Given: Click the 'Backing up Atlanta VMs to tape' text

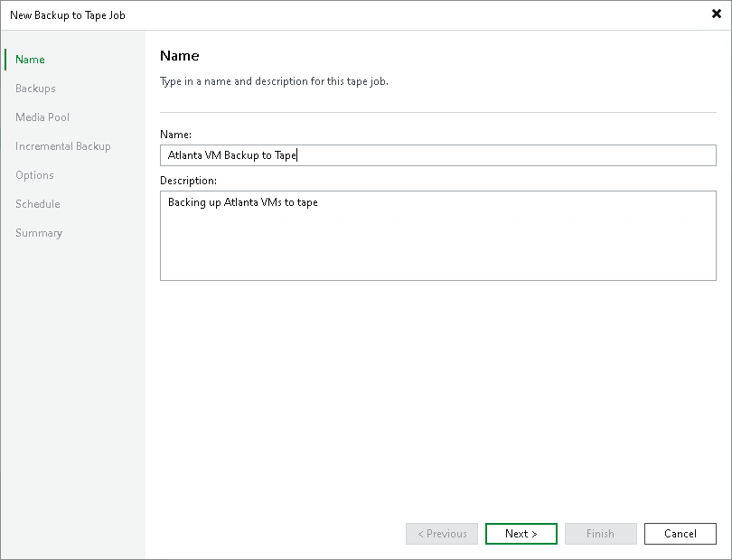Looking at the screenshot, I should [243, 202].
